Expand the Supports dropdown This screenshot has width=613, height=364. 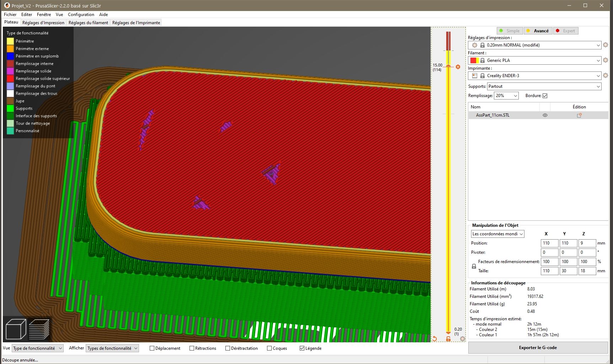pos(544,86)
